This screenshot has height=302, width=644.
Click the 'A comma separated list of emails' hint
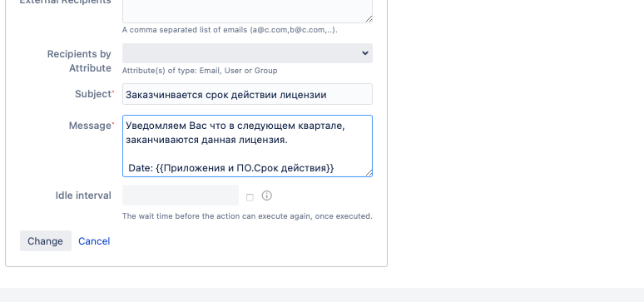(230, 30)
